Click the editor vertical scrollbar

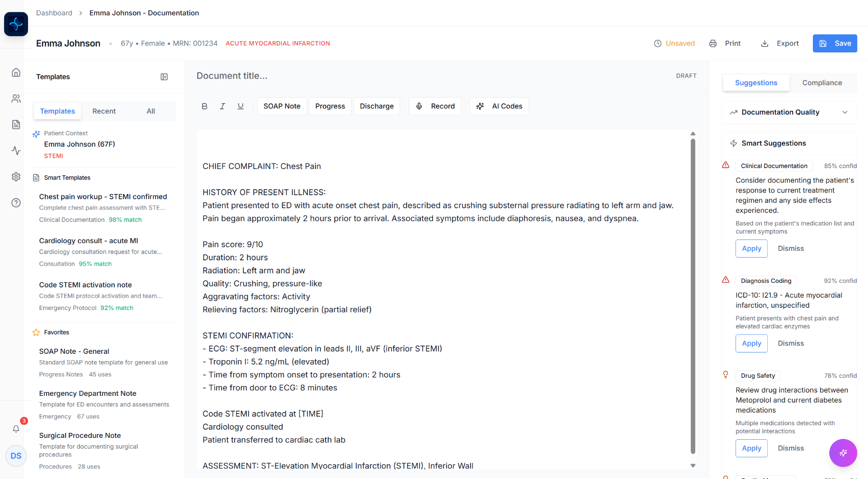tap(693, 296)
